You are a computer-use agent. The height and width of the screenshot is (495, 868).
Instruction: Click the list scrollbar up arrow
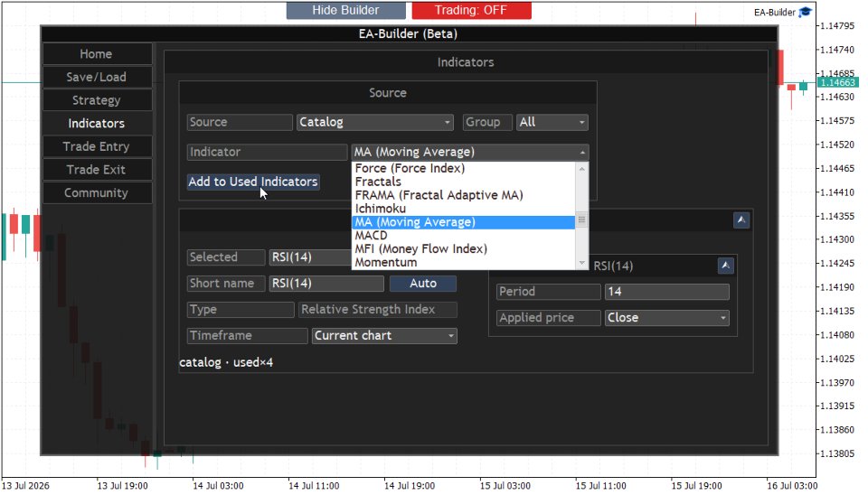581,169
